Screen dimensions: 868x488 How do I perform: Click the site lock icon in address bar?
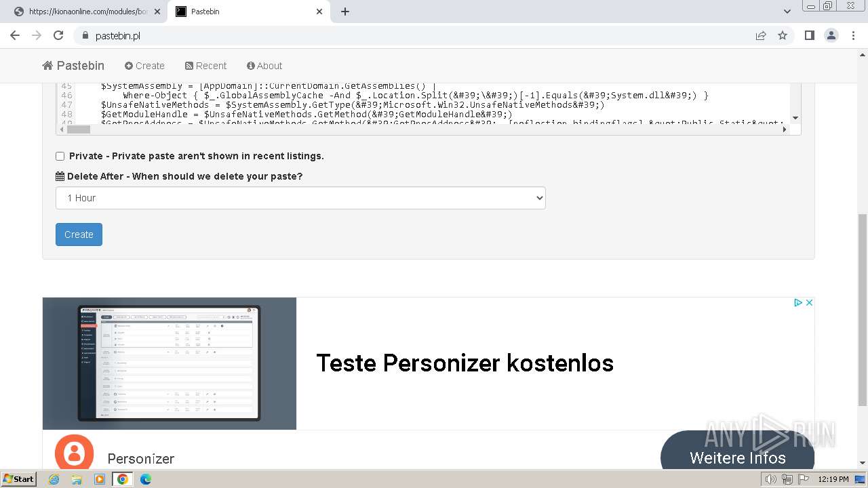point(85,36)
